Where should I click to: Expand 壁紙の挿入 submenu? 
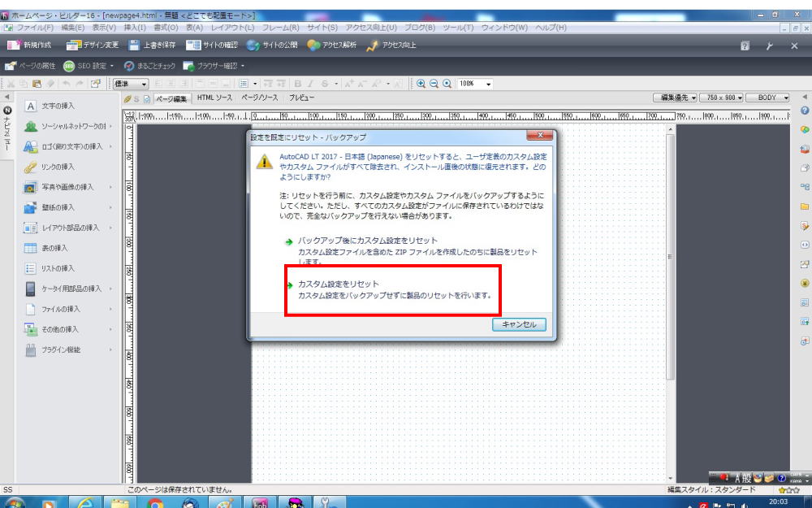click(110, 207)
